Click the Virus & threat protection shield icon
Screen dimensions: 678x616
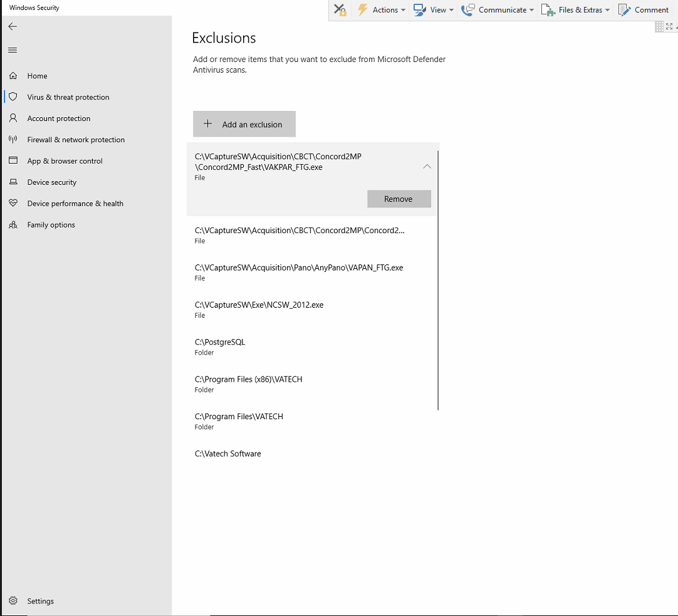[x=13, y=97]
